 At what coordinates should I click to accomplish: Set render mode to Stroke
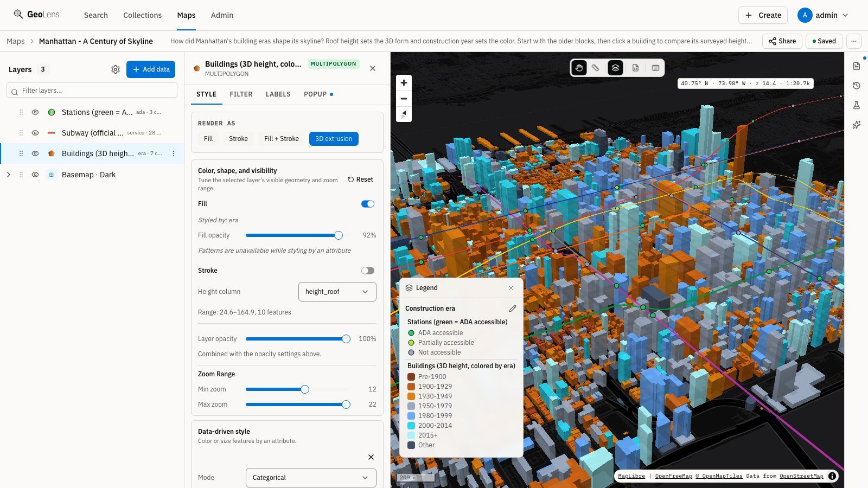coord(238,139)
